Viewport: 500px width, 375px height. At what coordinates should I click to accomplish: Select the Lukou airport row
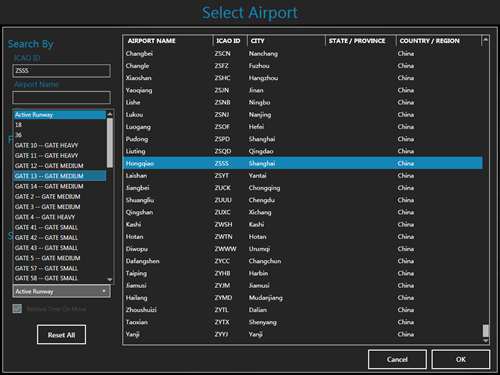303,115
